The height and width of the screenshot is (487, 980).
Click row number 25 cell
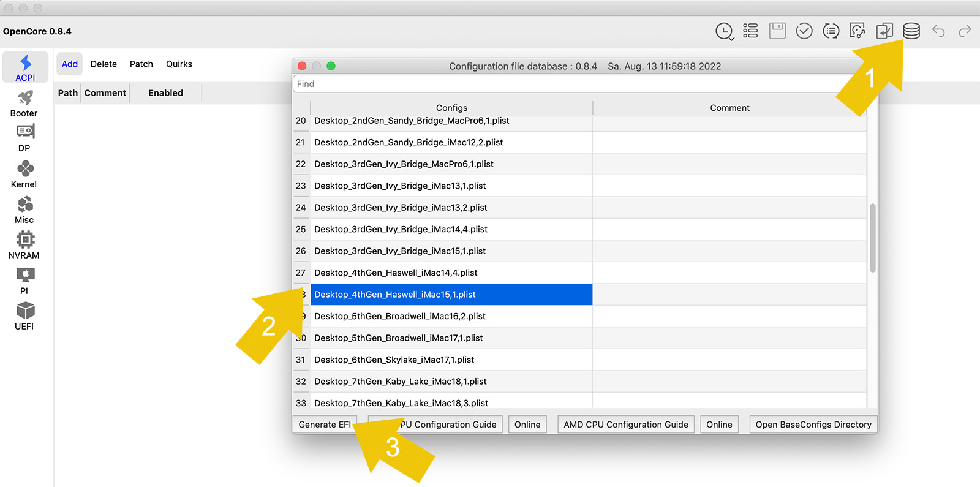[301, 229]
